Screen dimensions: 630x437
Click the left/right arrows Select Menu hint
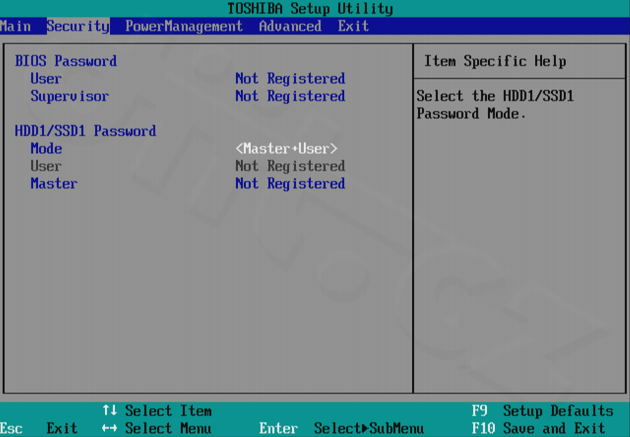(157, 429)
